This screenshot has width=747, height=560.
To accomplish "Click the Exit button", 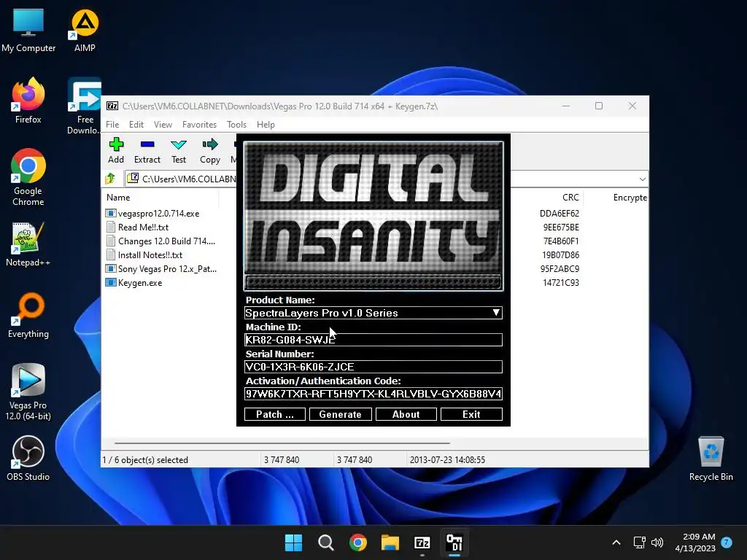I will (x=471, y=414).
